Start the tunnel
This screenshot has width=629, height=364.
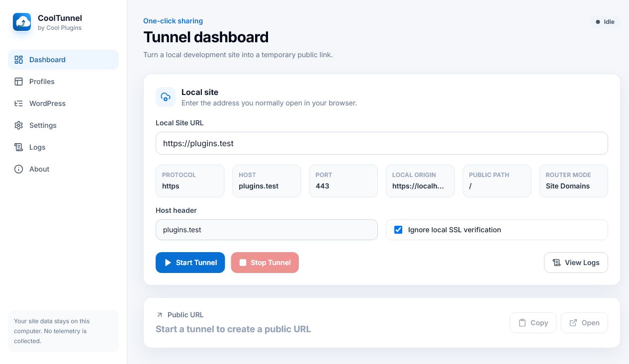[190, 263]
